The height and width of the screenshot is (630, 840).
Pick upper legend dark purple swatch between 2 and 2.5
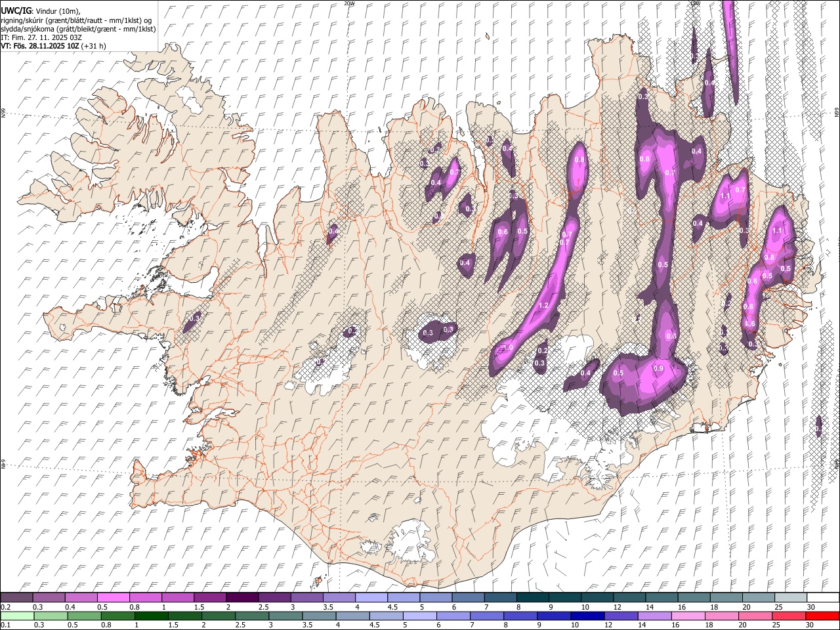point(241,598)
